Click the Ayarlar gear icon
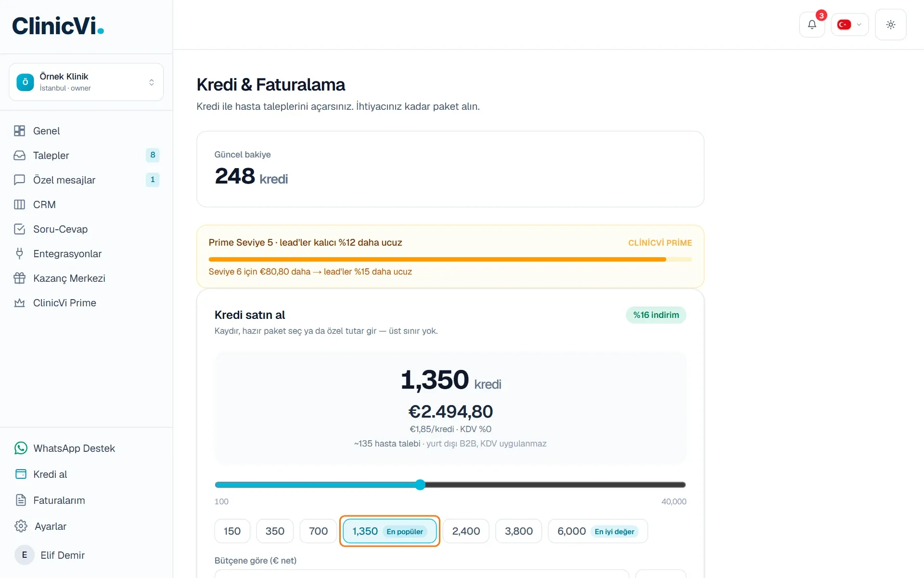The height and width of the screenshot is (578, 924). click(21, 526)
